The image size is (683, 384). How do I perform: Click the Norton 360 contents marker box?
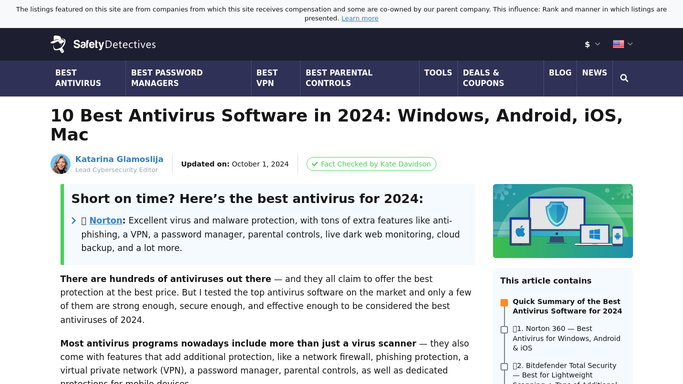[504, 330]
